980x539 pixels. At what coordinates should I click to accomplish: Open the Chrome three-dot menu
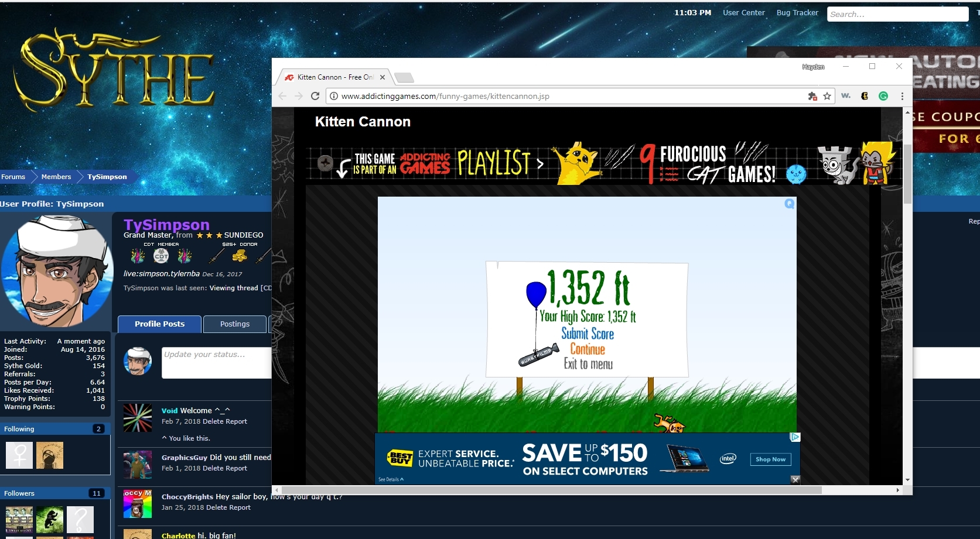click(902, 96)
